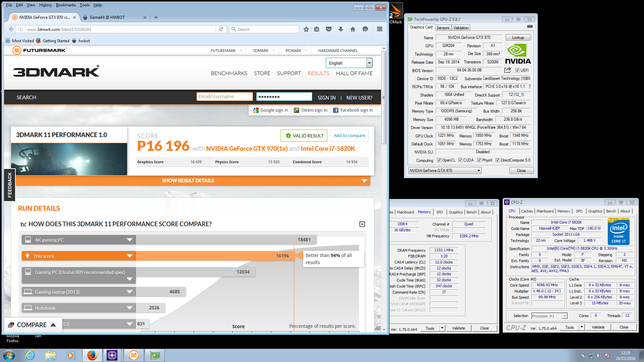Collapse the score comparison section icon
Viewport: 644px width, 362px height.
tap(362, 224)
